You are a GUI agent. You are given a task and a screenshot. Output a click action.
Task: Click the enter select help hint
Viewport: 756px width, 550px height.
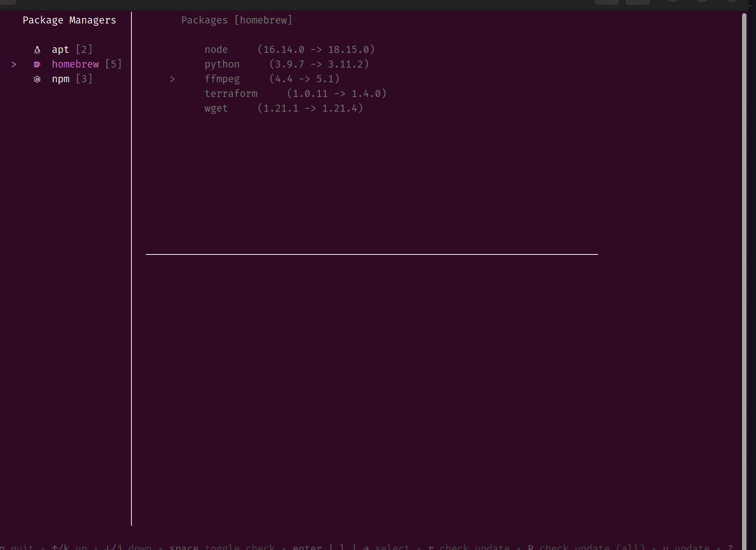click(351, 547)
